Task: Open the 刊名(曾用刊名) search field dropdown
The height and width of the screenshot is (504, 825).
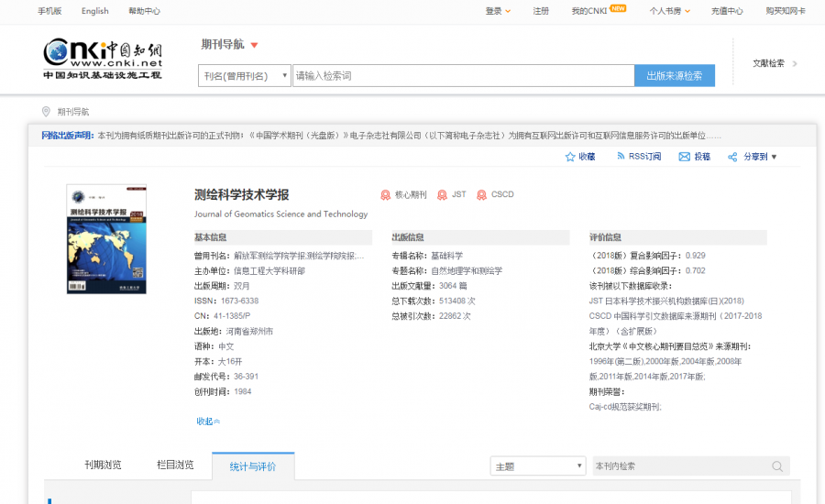Action: (245, 76)
